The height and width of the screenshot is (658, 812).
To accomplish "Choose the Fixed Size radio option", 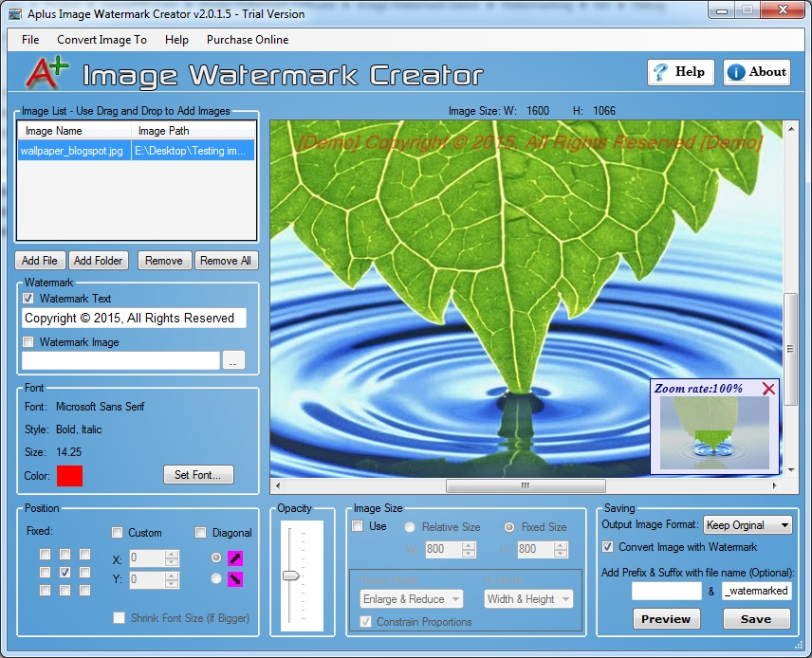I will [x=509, y=527].
